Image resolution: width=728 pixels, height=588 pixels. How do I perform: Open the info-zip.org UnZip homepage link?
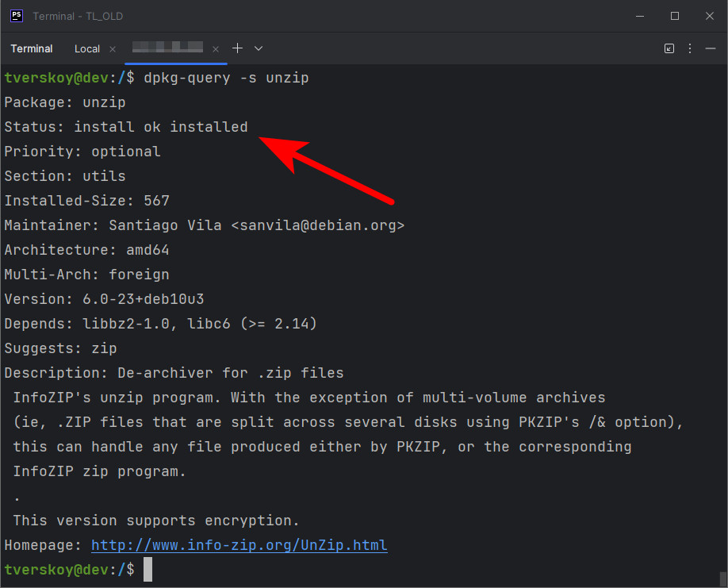click(239, 545)
